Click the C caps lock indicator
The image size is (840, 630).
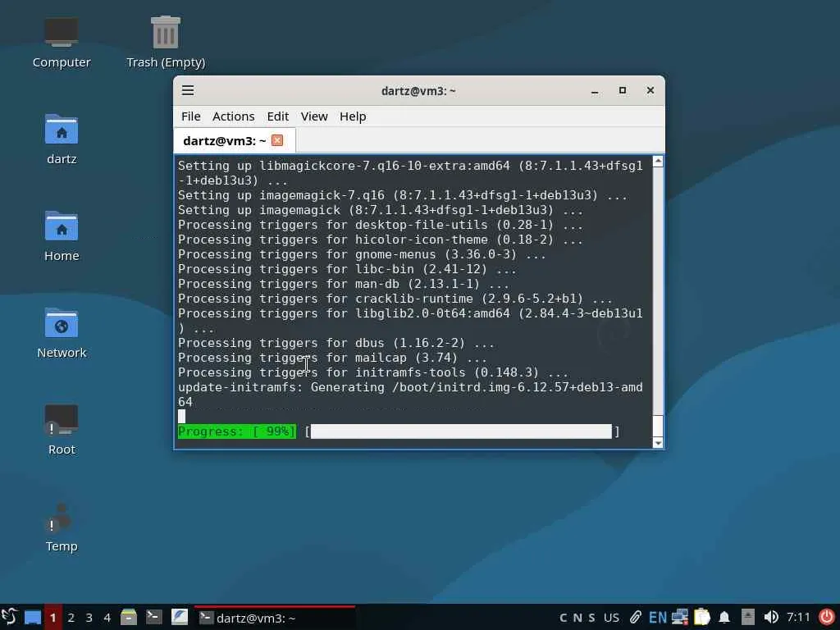(x=563, y=618)
